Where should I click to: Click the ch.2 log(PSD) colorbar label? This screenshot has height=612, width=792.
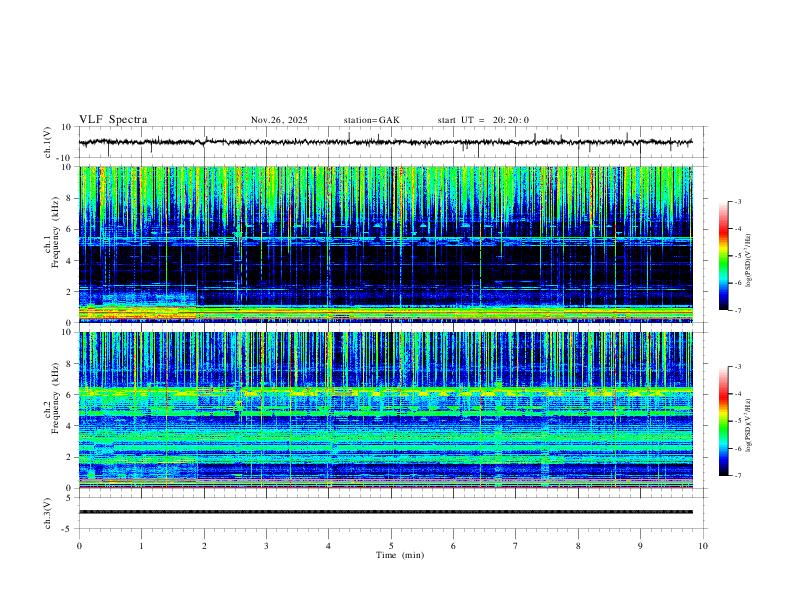click(x=748, y=426)
